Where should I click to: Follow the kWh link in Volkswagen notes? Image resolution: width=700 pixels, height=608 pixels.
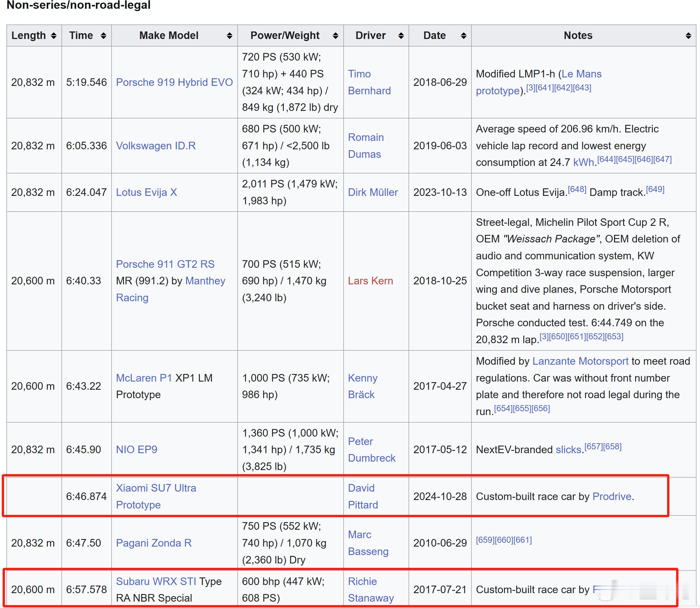[584, 162]
